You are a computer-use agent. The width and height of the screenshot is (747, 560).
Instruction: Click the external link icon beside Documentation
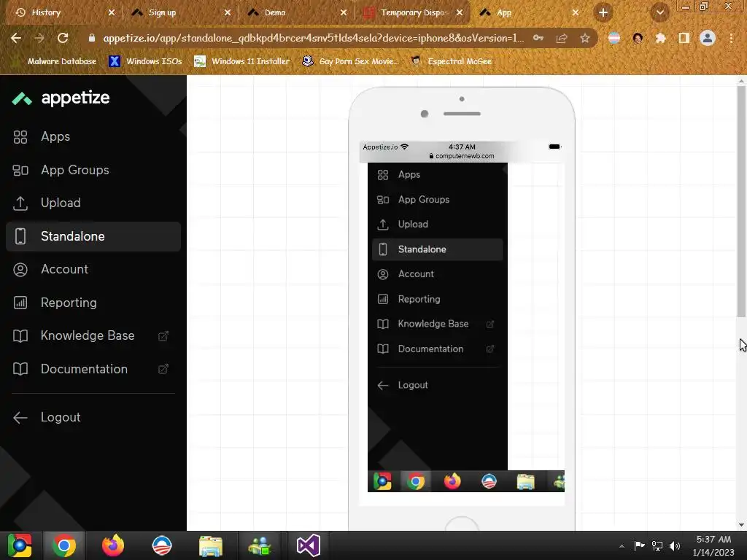163,369
